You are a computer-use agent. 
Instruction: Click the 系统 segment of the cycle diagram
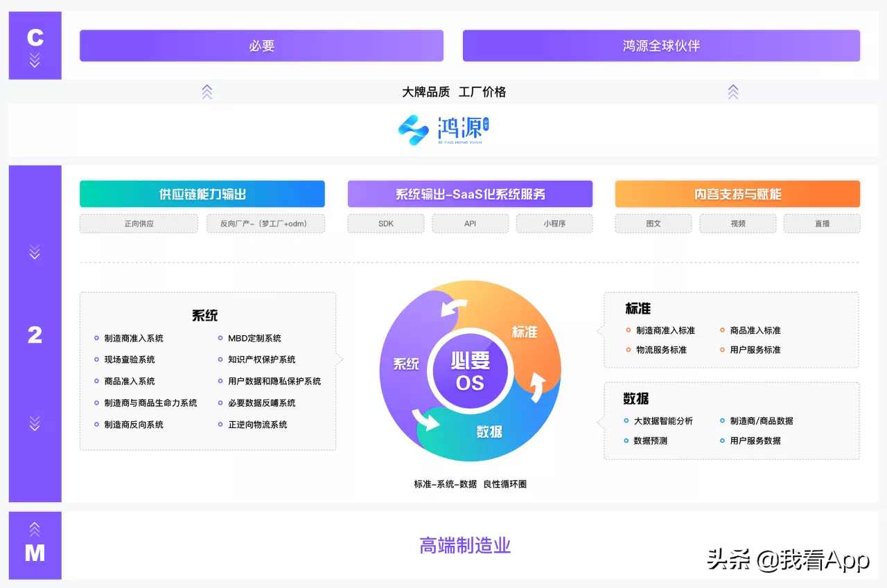click(405, 364)
